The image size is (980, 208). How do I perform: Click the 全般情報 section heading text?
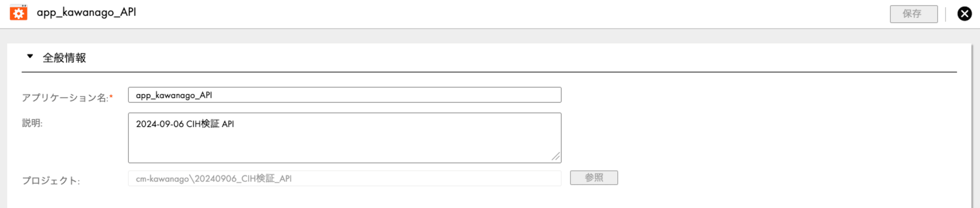[x=64, y=58]
